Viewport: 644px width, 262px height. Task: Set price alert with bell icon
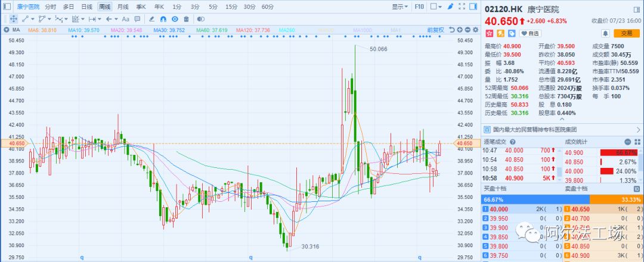(x=605, y=33)
